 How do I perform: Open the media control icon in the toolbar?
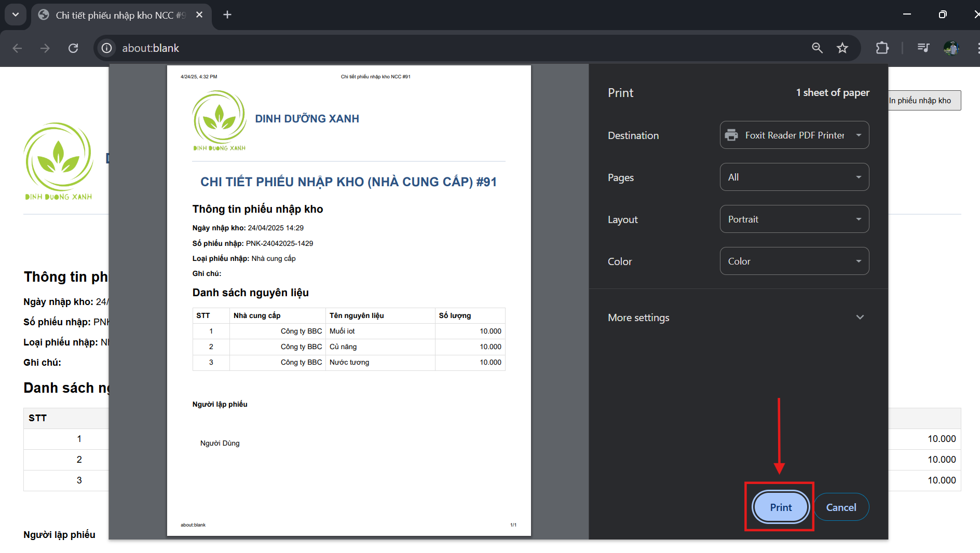click(923, 48)
